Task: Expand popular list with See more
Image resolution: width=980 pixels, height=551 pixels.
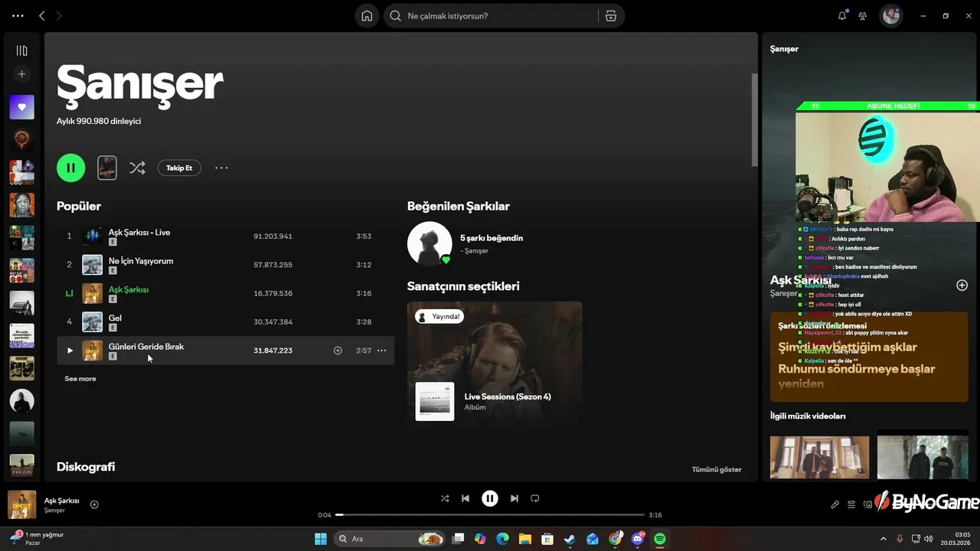Action: 80,379
